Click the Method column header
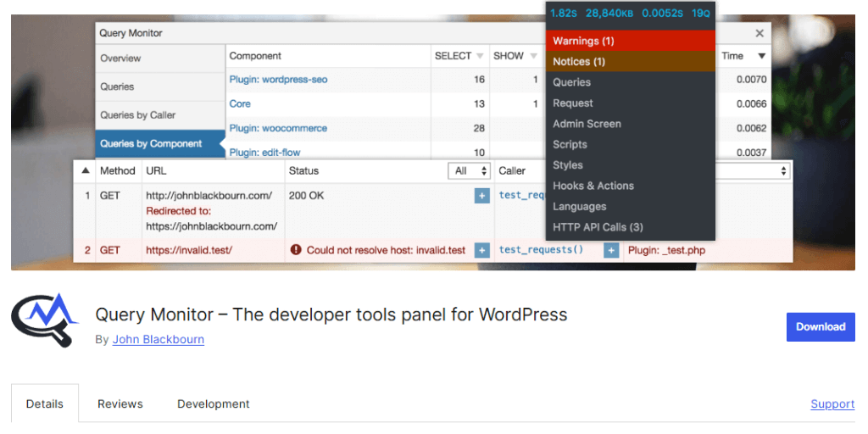Screen dimensions: 868x434 (117, 171)
